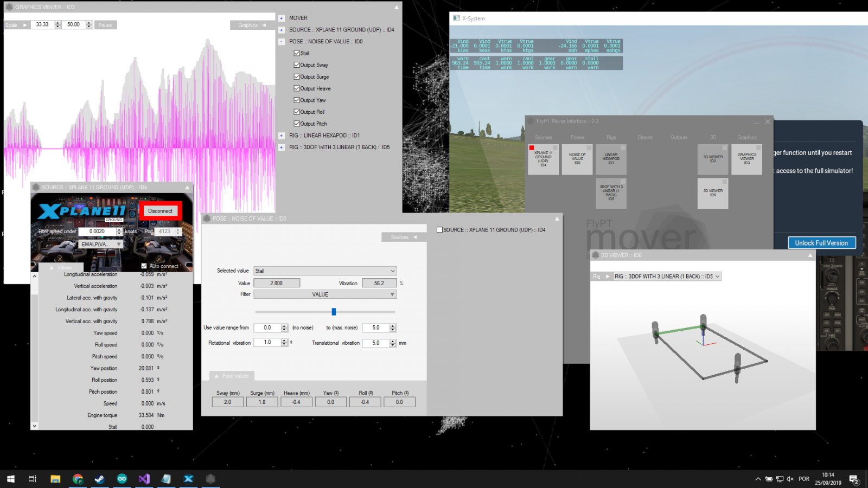Open Visual Studio from the taskbar

144,479
